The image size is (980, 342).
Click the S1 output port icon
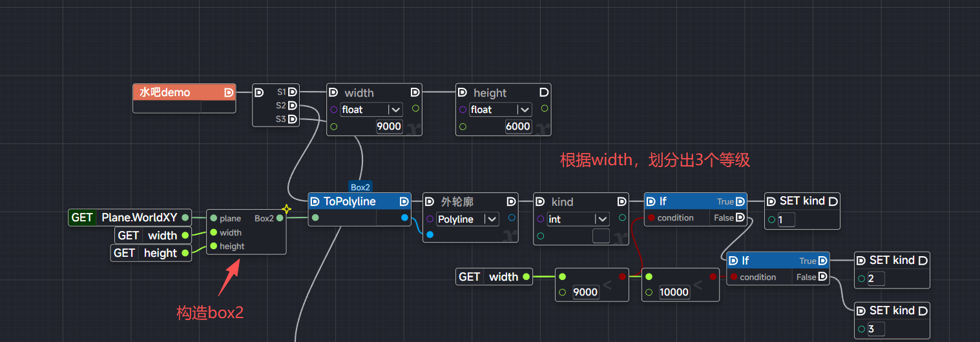tap(292, 92)
